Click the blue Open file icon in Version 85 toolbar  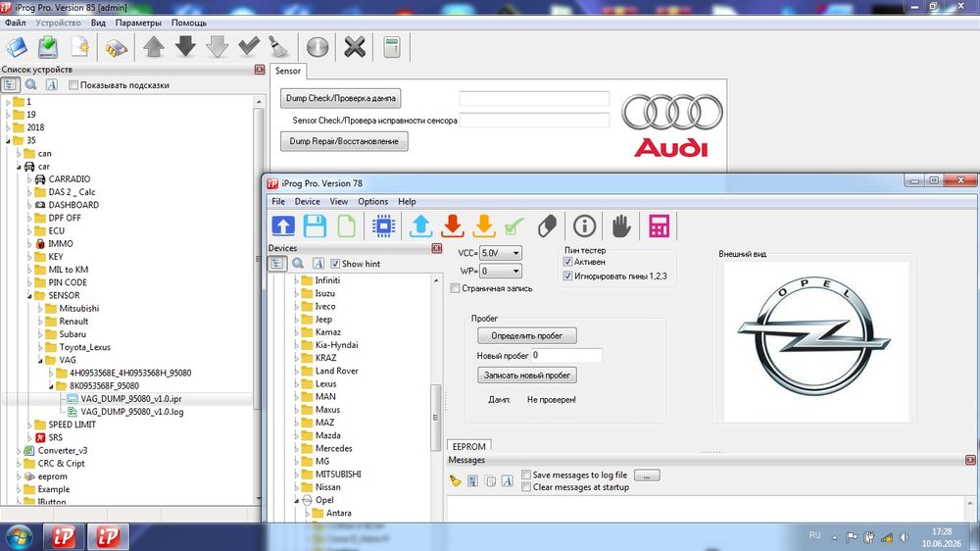[17, 47]
